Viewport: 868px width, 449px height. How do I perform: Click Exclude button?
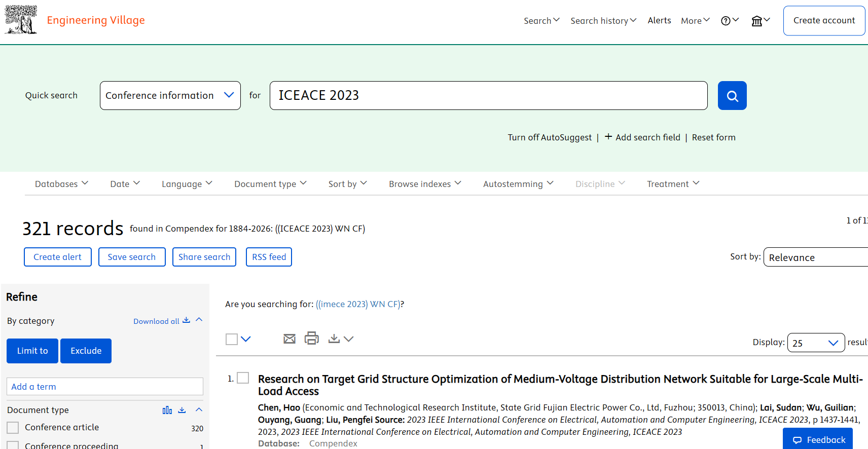coord(86,351)
